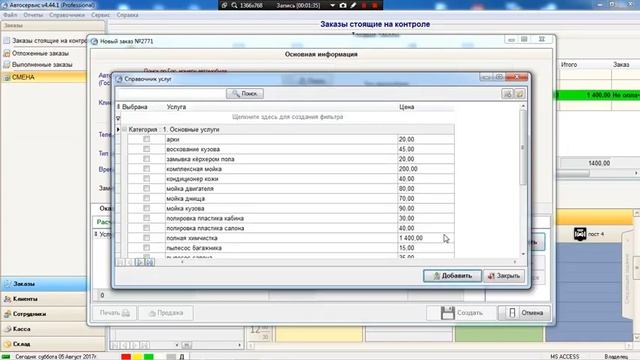Open the Сотрудники section in the bottom navigation

coord(44,314)
